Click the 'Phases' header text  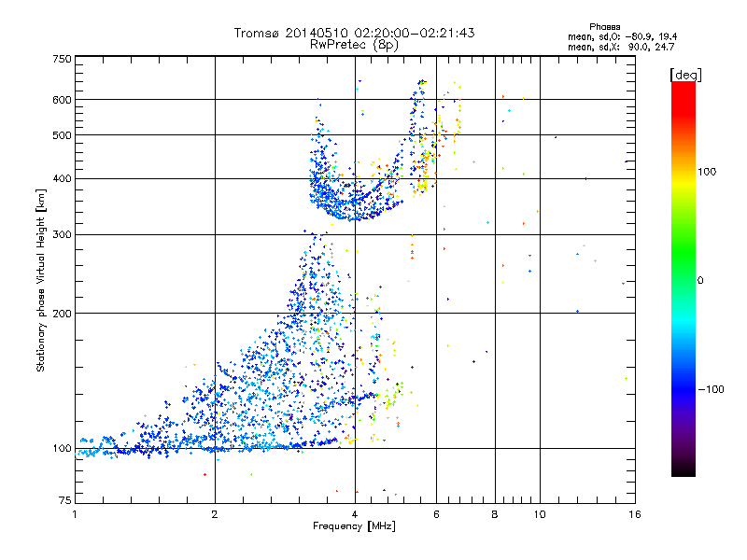(604, 27)
